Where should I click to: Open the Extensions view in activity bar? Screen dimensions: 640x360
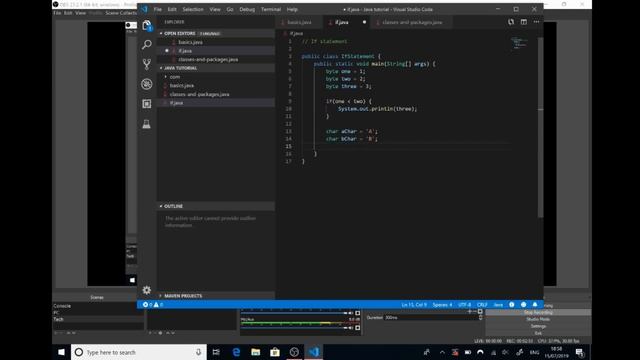pyautogui.click(x=147, y=104)
